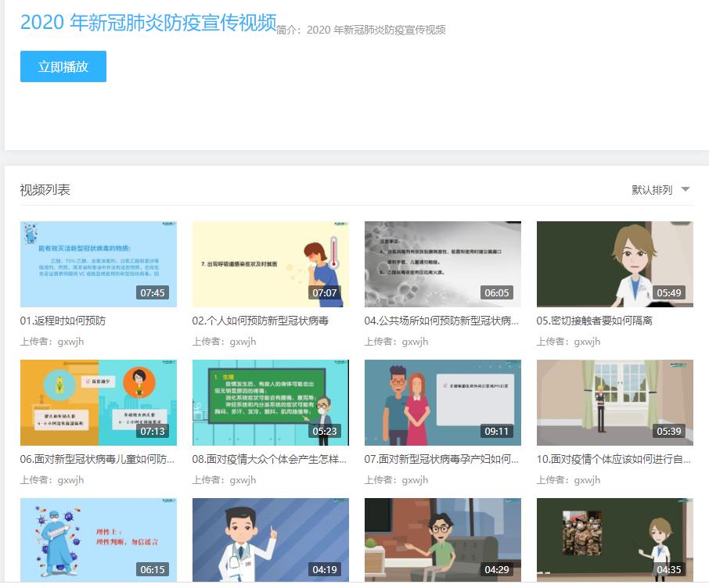The image size is (709, 588).
Task: Open the 04:29 video thumbnail
Action: [x=442, y=540]
